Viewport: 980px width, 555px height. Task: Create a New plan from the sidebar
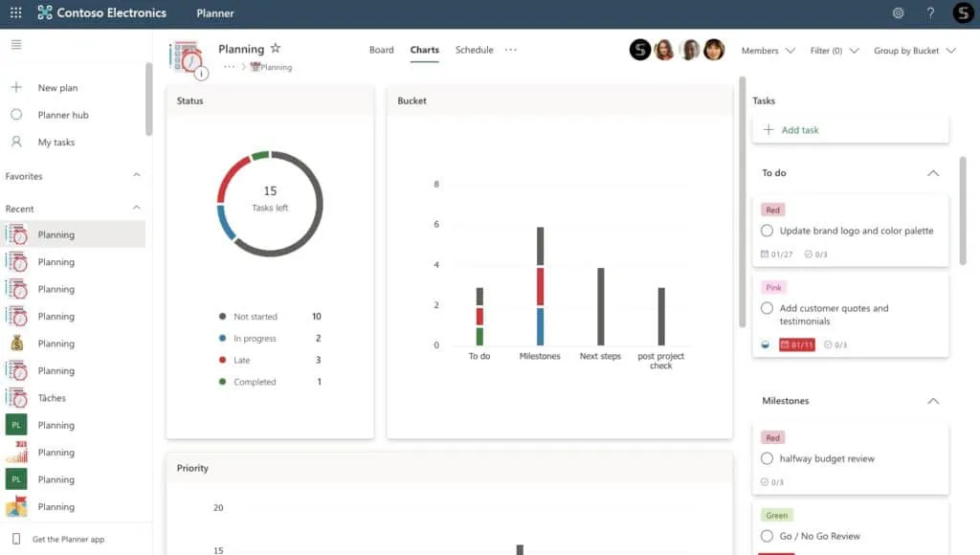pyautogui.click(x=53, y=87)
